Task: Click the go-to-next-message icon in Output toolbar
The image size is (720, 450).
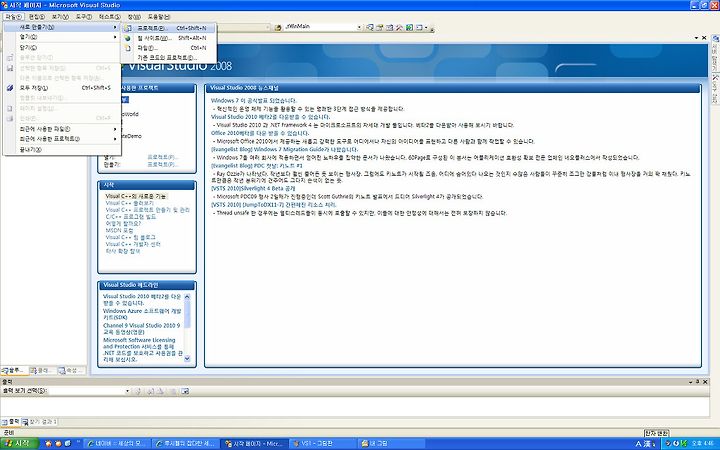Action: [x=160, y=391]
